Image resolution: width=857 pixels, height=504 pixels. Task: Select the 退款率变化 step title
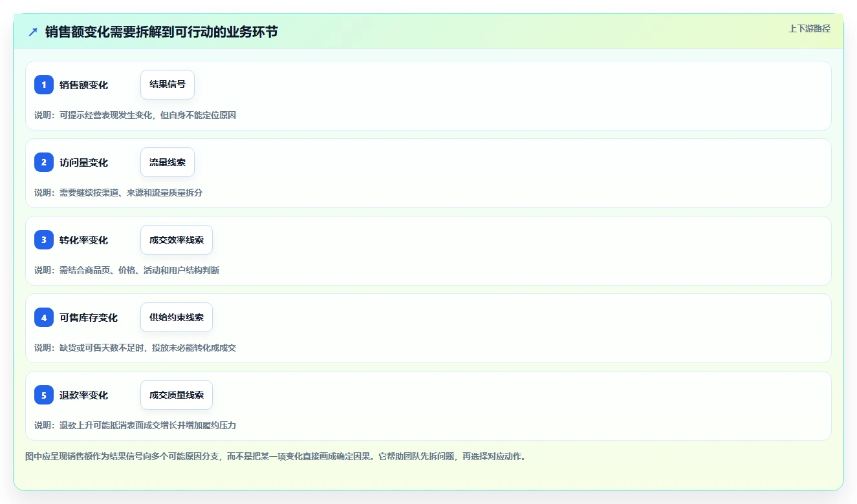tap(83, 395)
